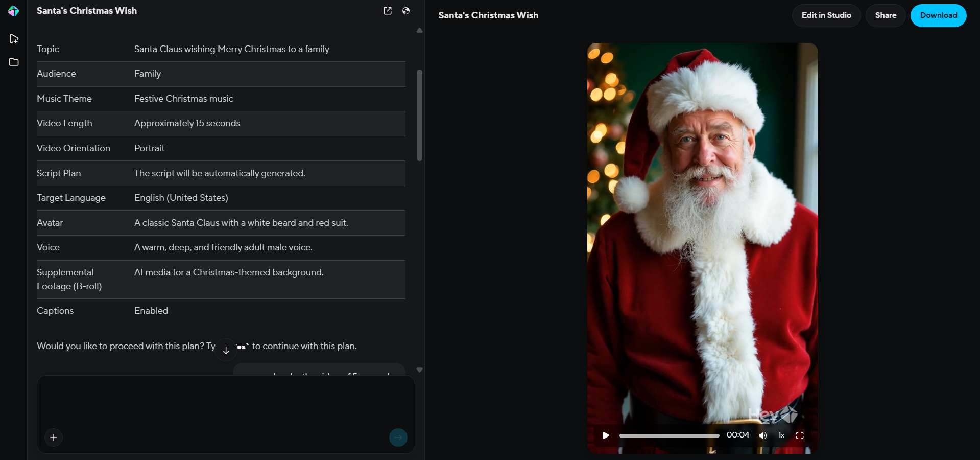This screenshot has width=980, height=460.
Task: Download Santa's Christmas Wish video
Action: 938,15
